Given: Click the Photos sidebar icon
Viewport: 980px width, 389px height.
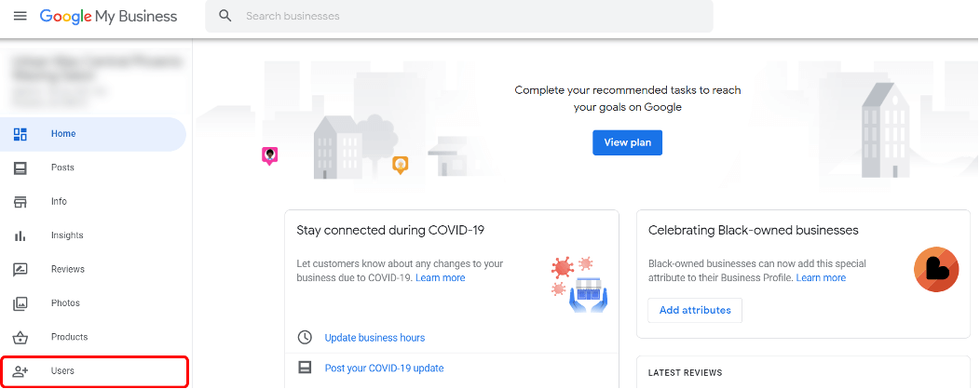Looking at the screenshot, I should point(20,303).
